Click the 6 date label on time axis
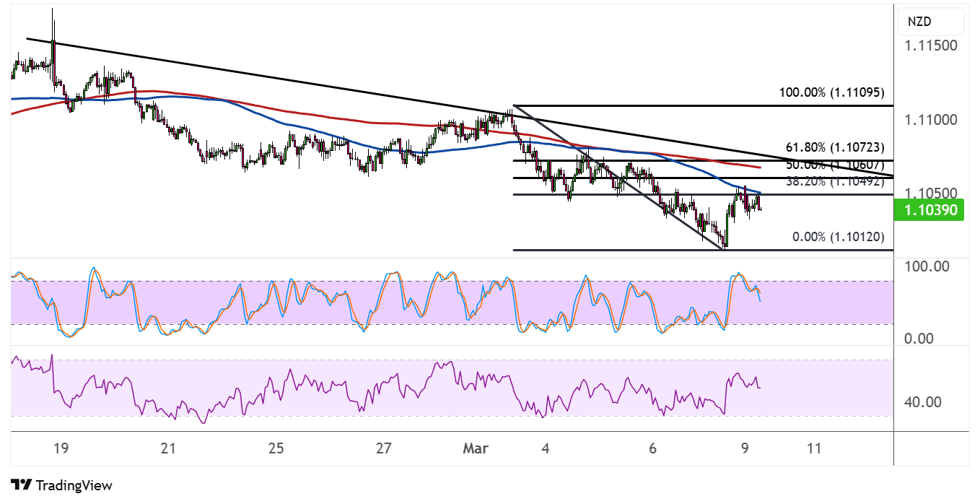 pos(653,448)
